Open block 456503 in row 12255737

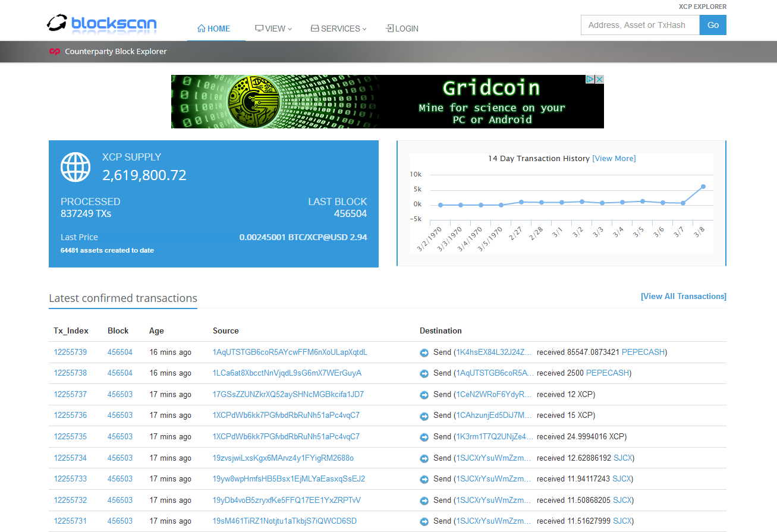point(120,394)
